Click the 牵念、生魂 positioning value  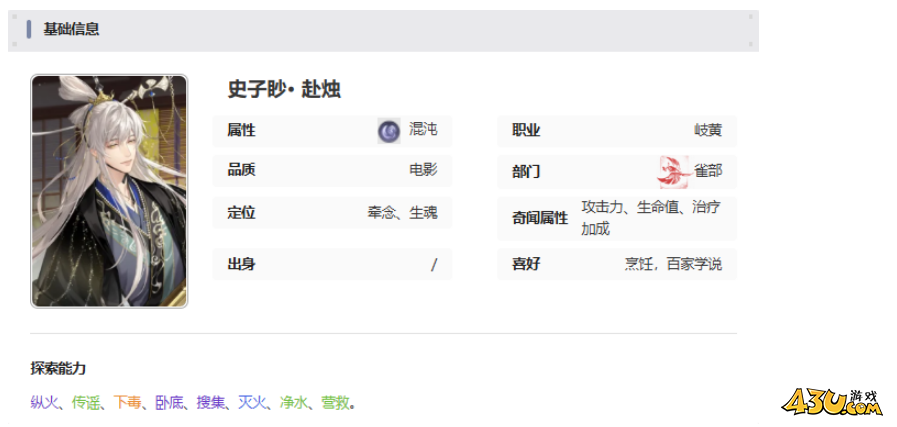[403, 213]
